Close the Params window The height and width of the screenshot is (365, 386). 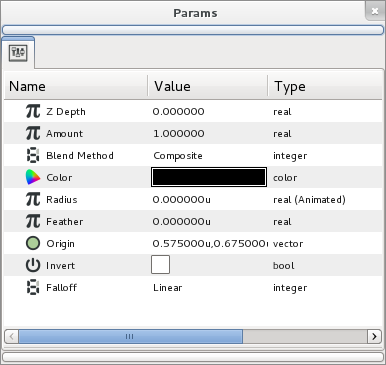click(x=375, y=11)
